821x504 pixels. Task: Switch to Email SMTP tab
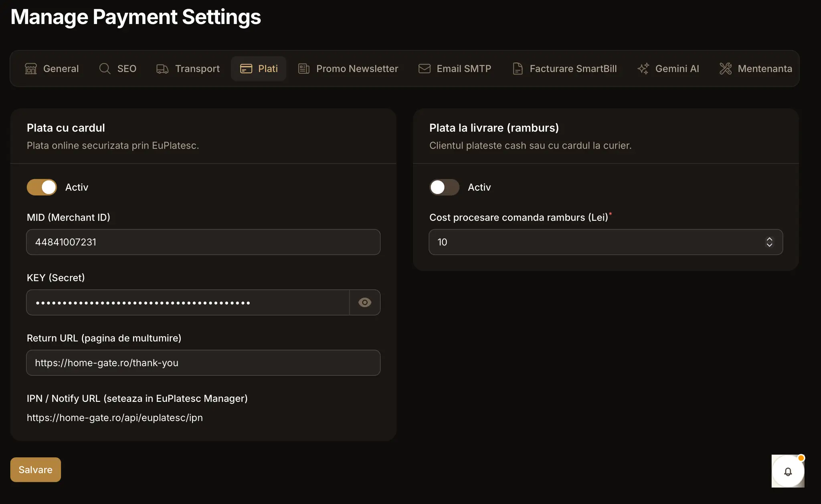pos(455,69)
